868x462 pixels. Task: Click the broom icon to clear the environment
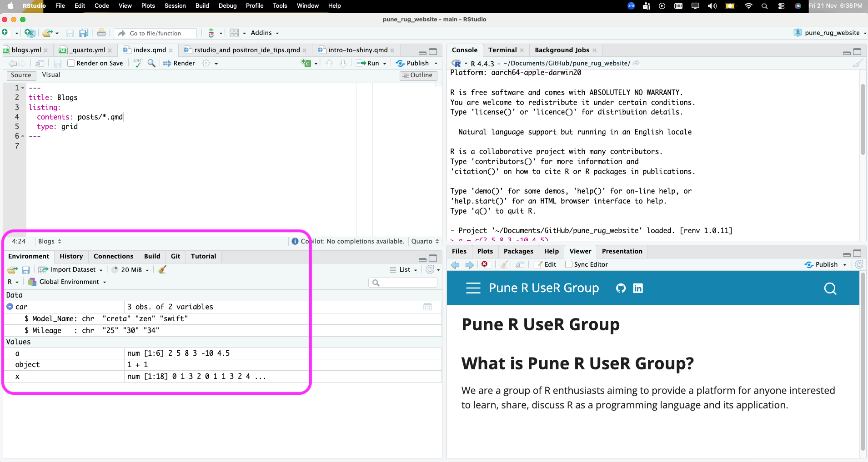pyautogui.click(x=162, y=269)
